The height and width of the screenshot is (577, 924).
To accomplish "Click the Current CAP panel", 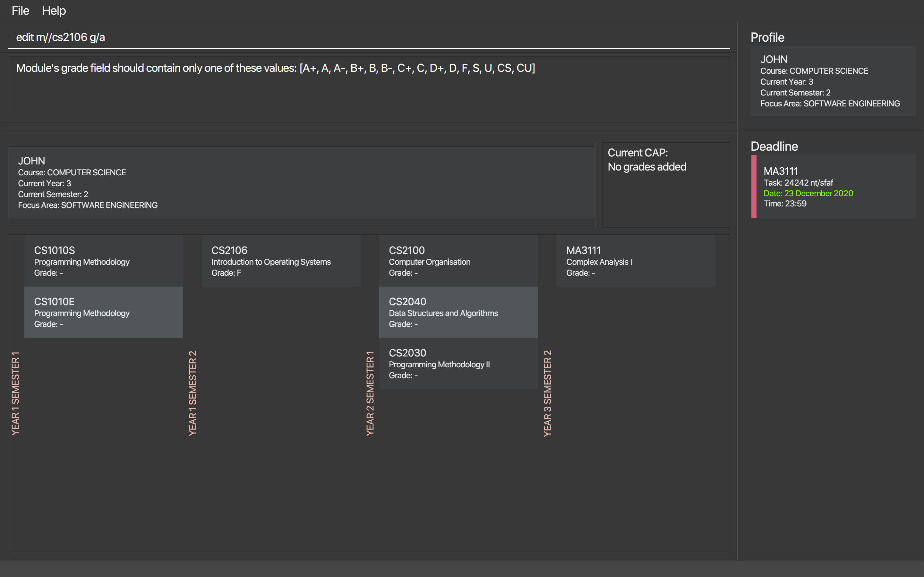I will pos(665,185).
